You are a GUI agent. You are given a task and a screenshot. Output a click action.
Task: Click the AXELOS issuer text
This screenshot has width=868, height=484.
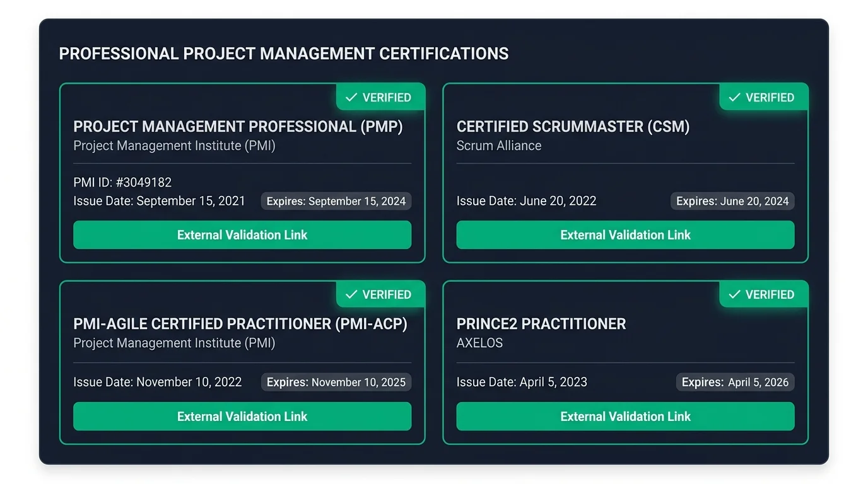[479, 343]
